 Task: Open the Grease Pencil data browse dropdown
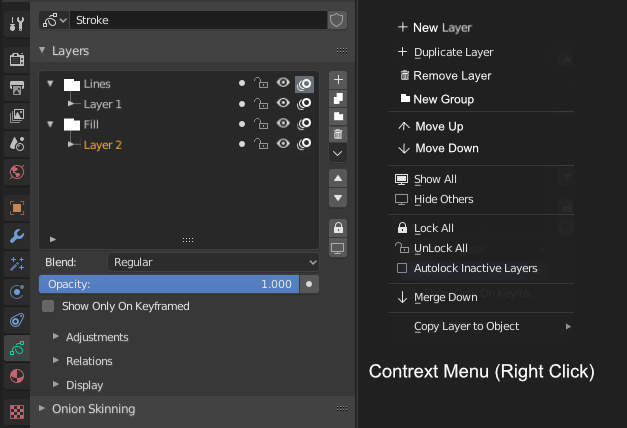click(54, 20)
